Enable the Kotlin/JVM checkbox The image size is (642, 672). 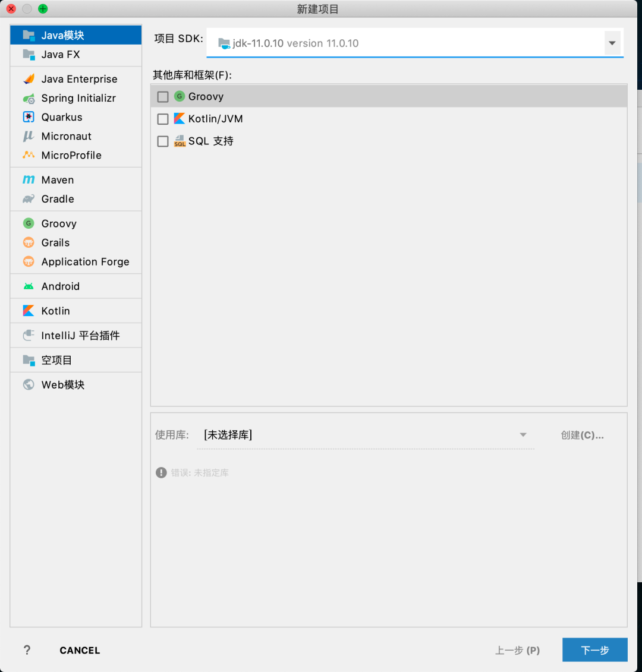tap(163, 119)
